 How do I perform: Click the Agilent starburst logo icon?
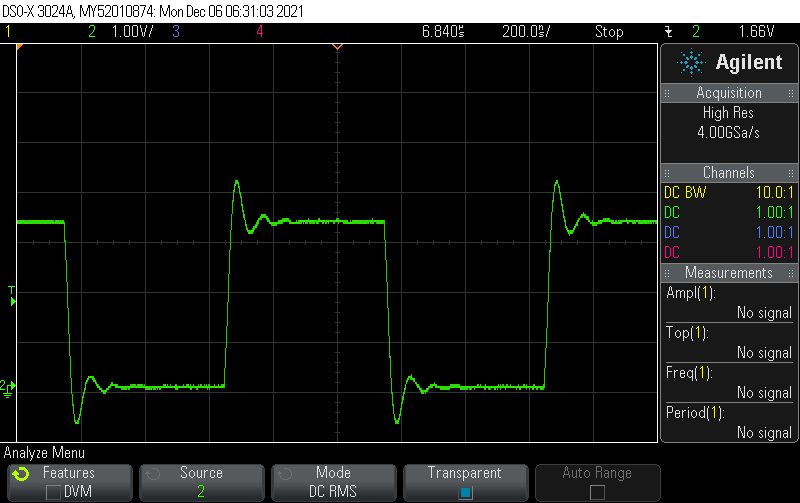point(691,62)
